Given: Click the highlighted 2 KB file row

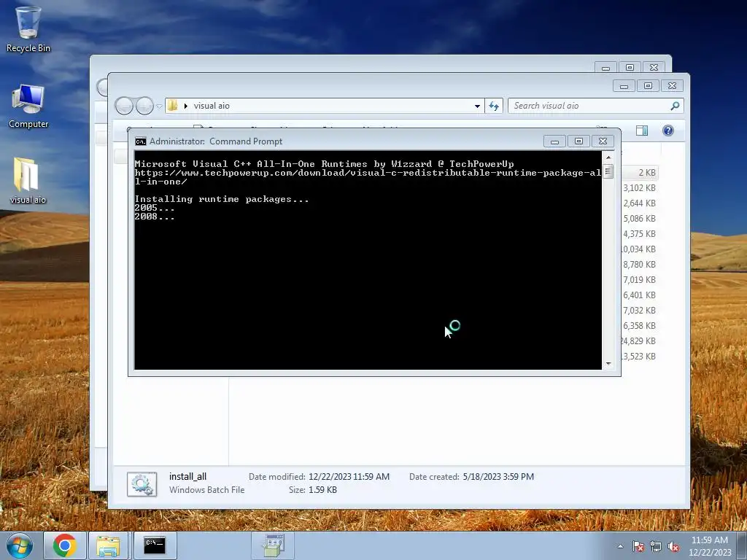Looking at the screenshot, I should [x=640, y=172].
